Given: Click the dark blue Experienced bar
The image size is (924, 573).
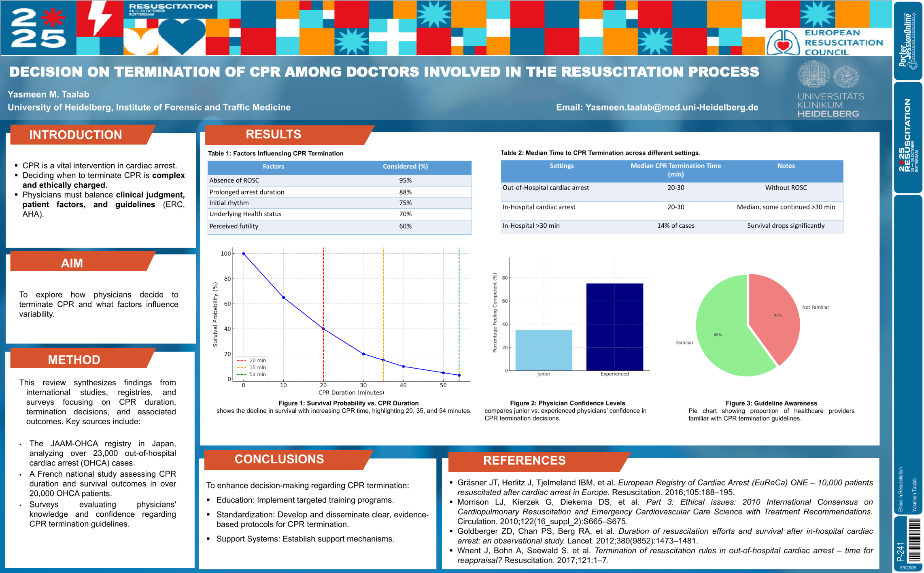Looking at the screenshot, I should click(614, 327).
